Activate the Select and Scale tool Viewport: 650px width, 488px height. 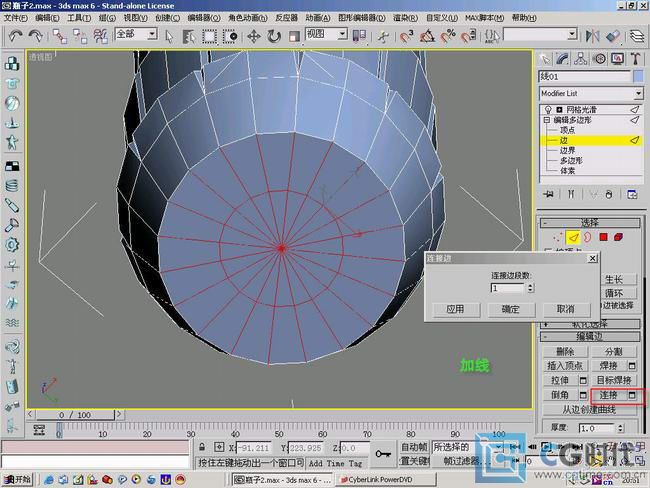[294, 36]
